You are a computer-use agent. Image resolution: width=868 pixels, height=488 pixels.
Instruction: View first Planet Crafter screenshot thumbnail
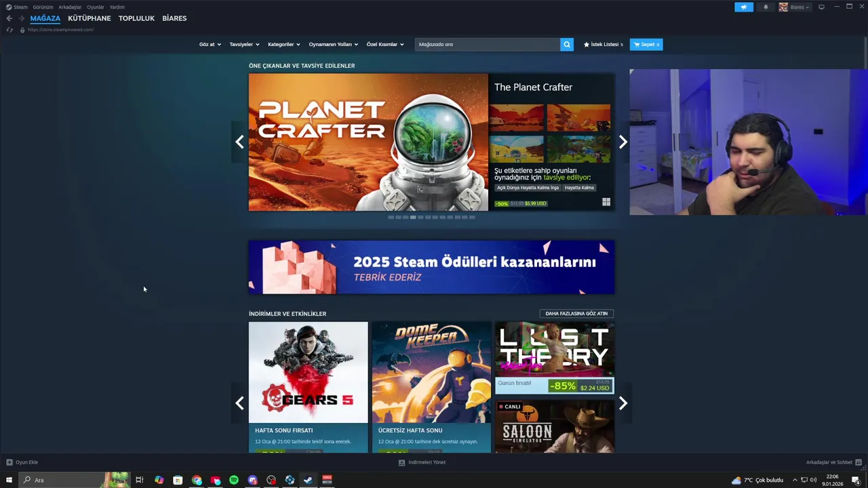coord(517,118)
